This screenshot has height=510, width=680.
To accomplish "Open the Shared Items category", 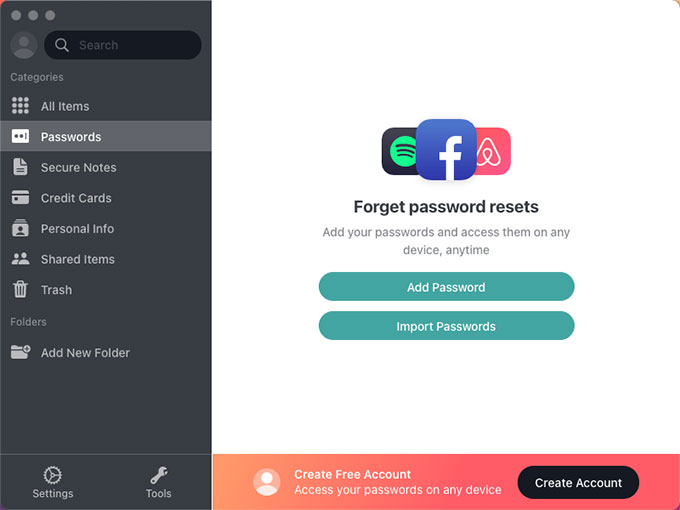I will (77, 259).
